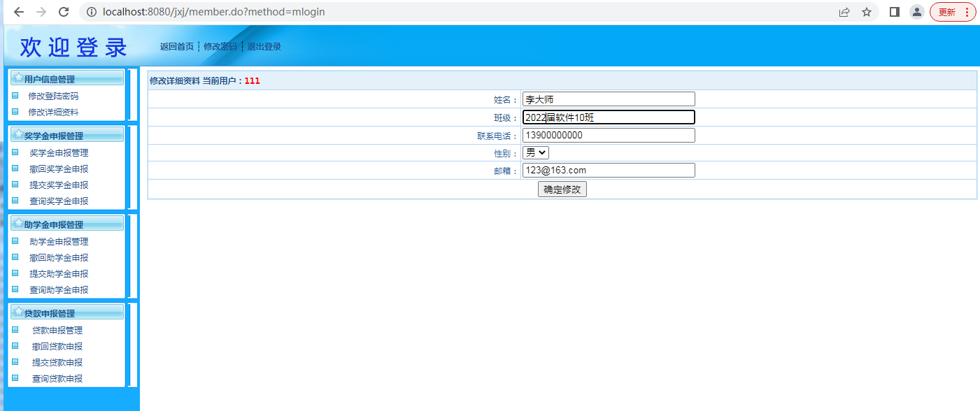Collapse the 用户信息管理 section header
980x411 pixels.
coord(66,79)
